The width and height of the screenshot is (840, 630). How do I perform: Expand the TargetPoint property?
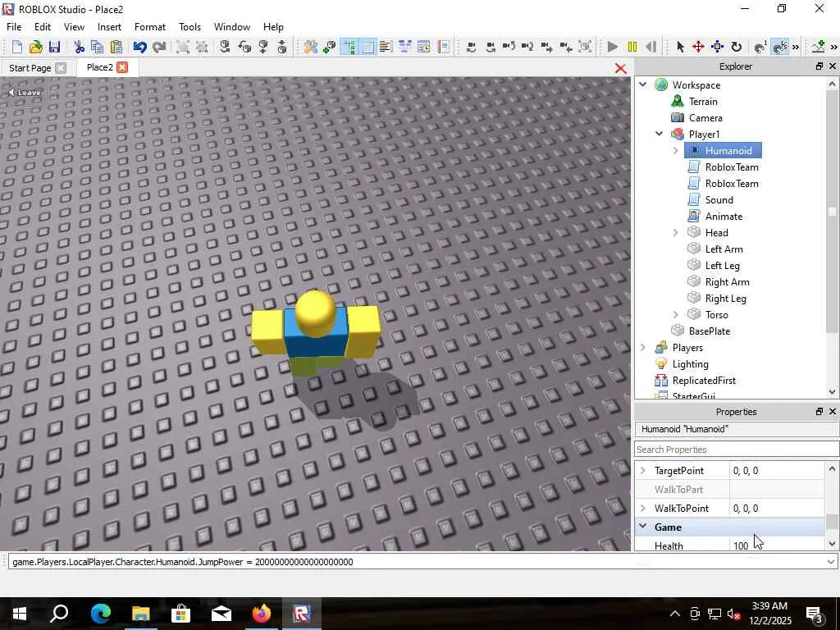(643, 470)
